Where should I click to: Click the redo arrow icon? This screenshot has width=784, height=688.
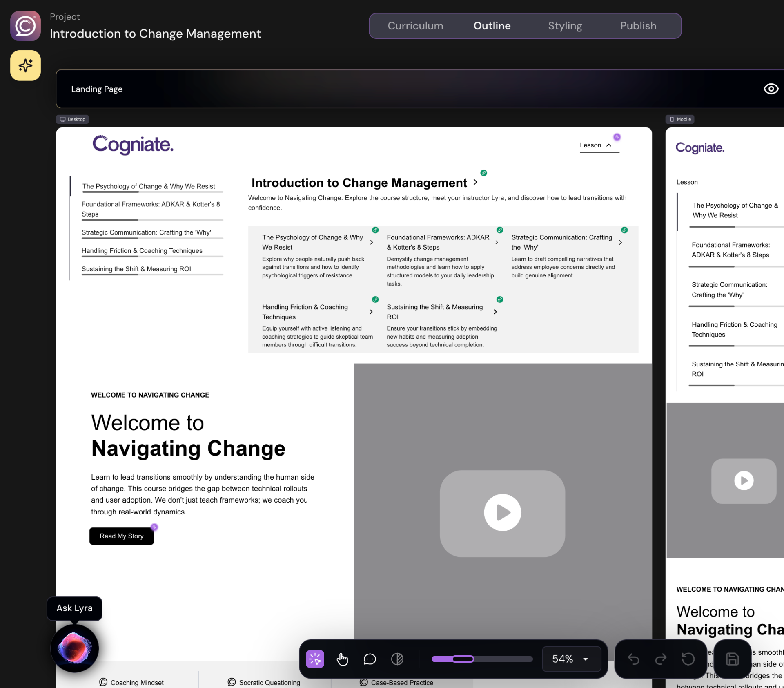click(661, 659)
